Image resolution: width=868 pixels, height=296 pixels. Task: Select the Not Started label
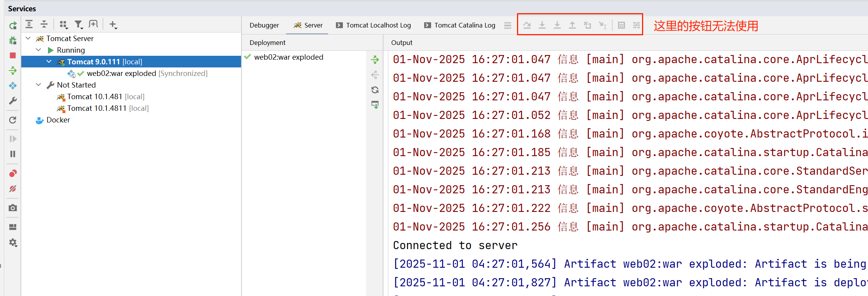(x=76, y=85)
